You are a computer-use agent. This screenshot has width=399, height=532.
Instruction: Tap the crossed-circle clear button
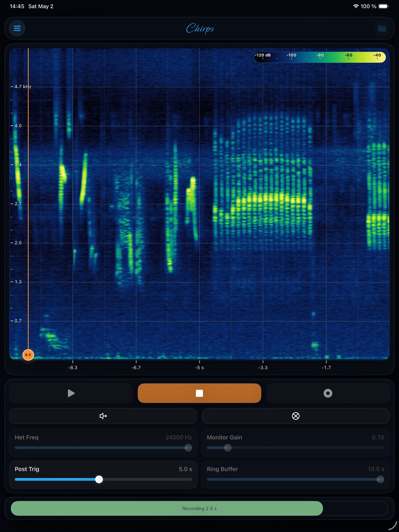click(296, 416)
